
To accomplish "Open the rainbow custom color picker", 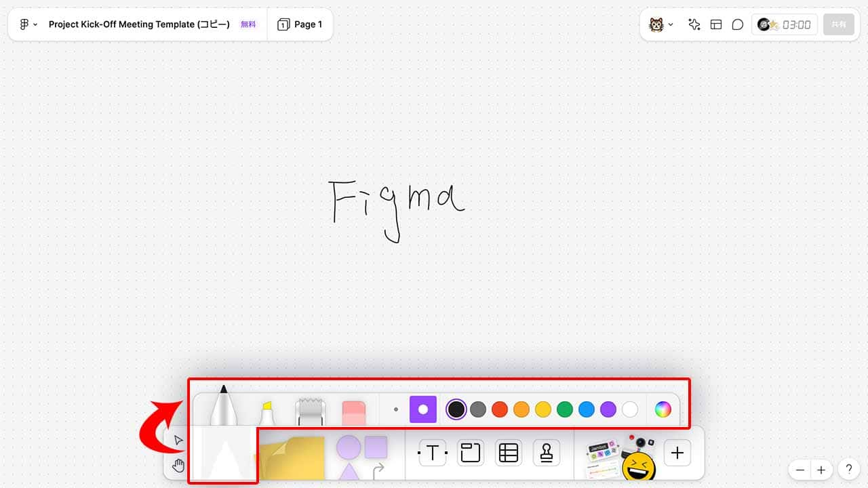I will click(x=663, y=409).
